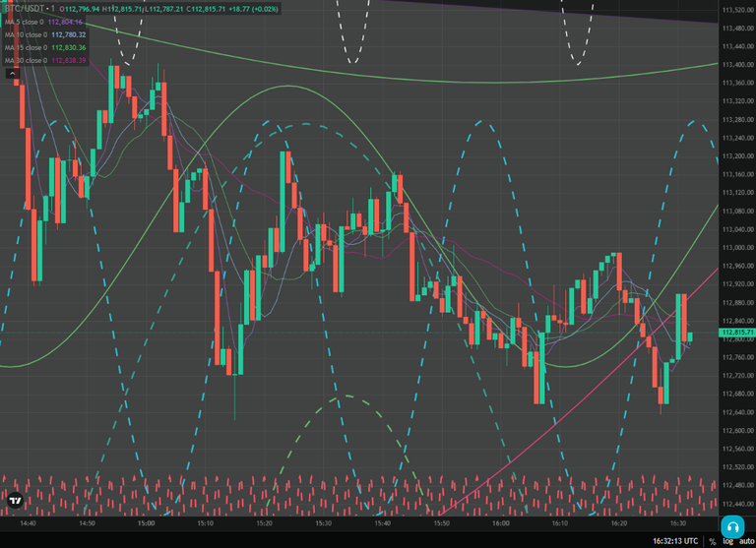The width and height of the screenshot is (756, 548).
Task: Click the 15:30 time axis label
Action: coord(324,523)
